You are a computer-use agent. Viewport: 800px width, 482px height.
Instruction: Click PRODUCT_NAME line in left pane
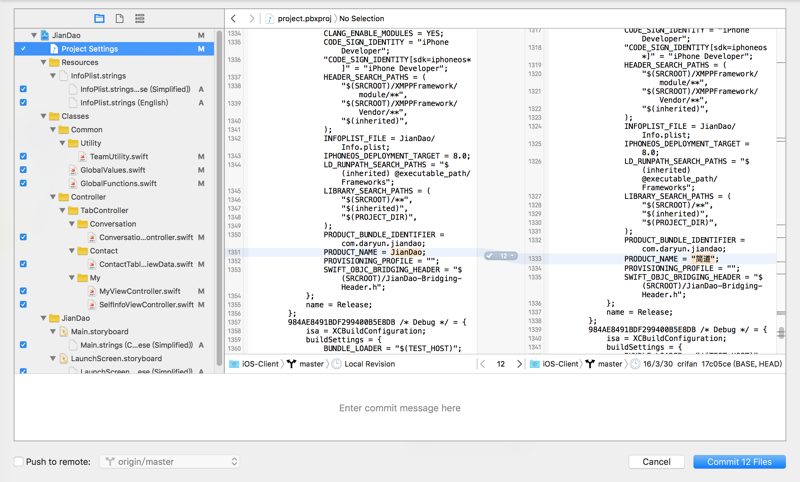click(x=374, y=252)
